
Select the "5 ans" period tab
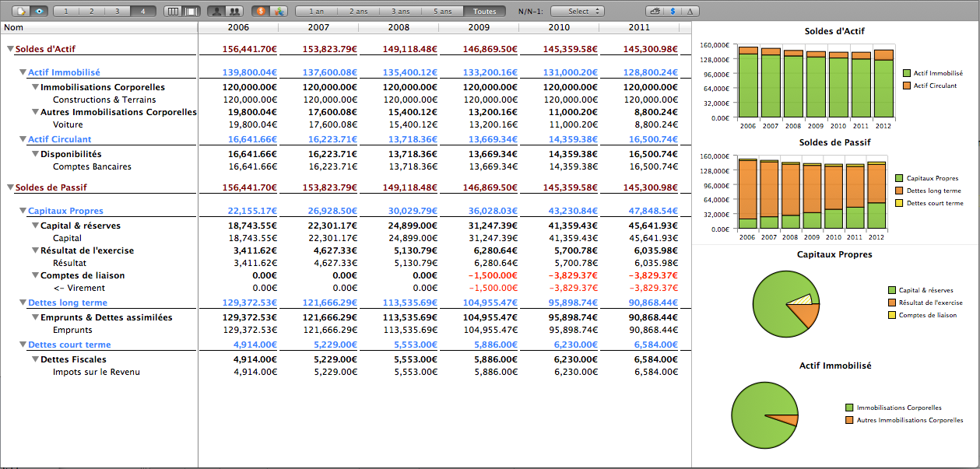click(443, 12)
